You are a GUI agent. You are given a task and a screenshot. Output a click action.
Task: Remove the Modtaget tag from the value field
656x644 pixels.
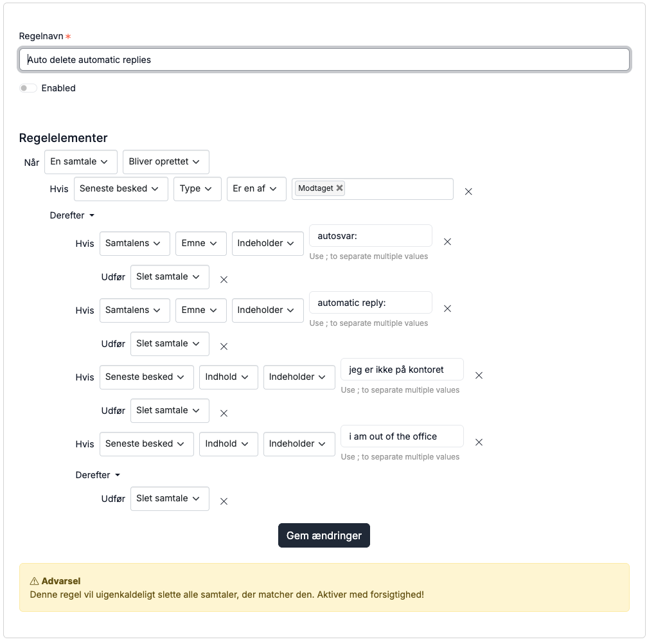click(x=340, y=188)
